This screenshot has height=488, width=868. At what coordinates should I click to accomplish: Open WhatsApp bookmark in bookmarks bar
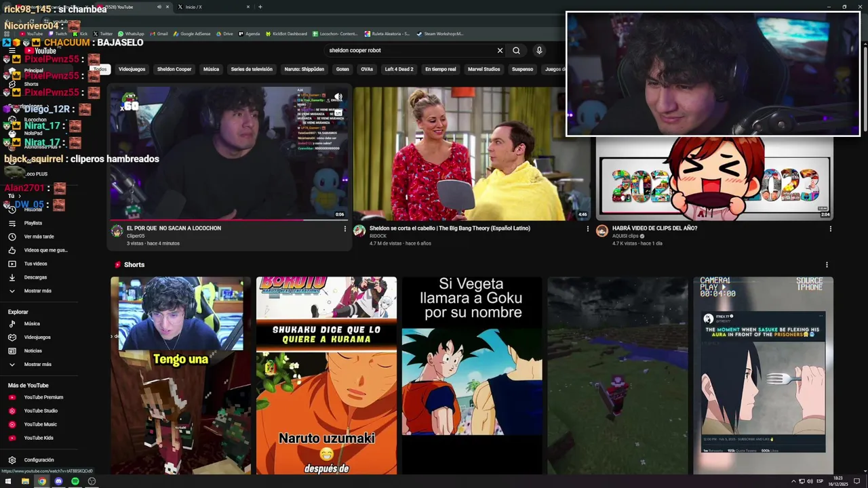click(131, 34)
